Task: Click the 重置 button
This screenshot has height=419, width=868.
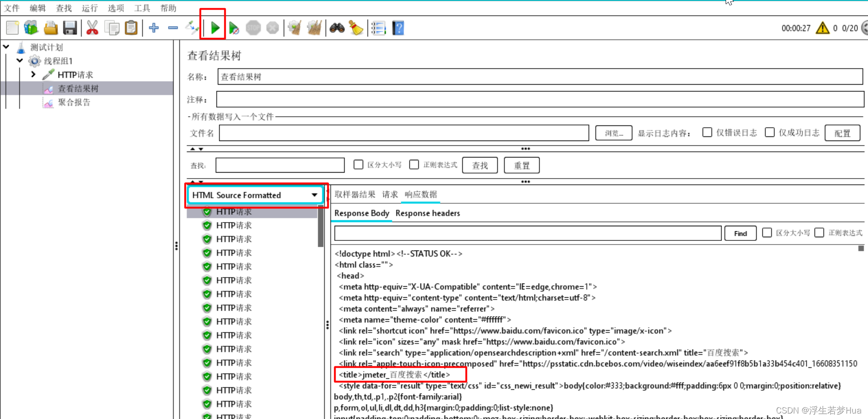Action: tap(521, 165)
